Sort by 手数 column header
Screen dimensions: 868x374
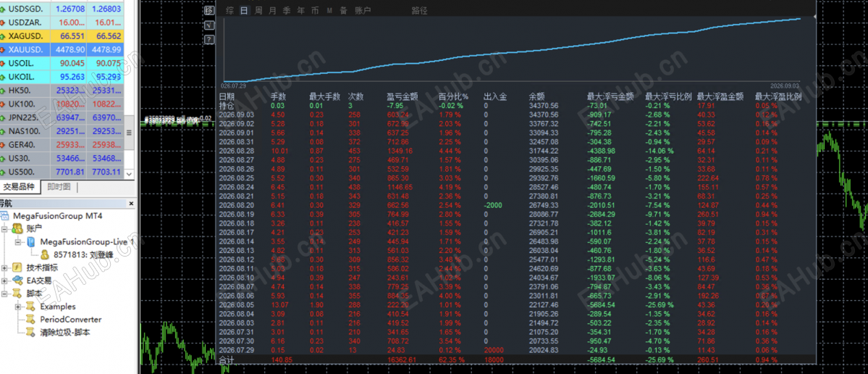[x=279, y=97]
